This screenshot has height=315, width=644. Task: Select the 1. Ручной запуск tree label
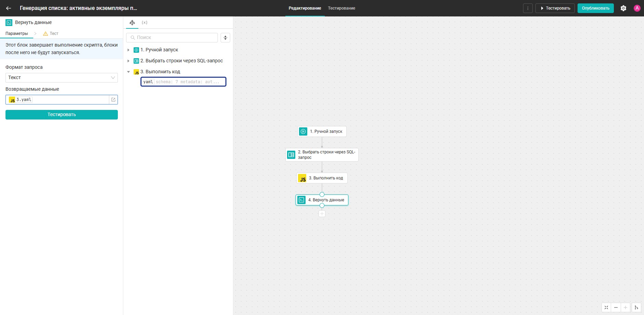pos(159,50)
